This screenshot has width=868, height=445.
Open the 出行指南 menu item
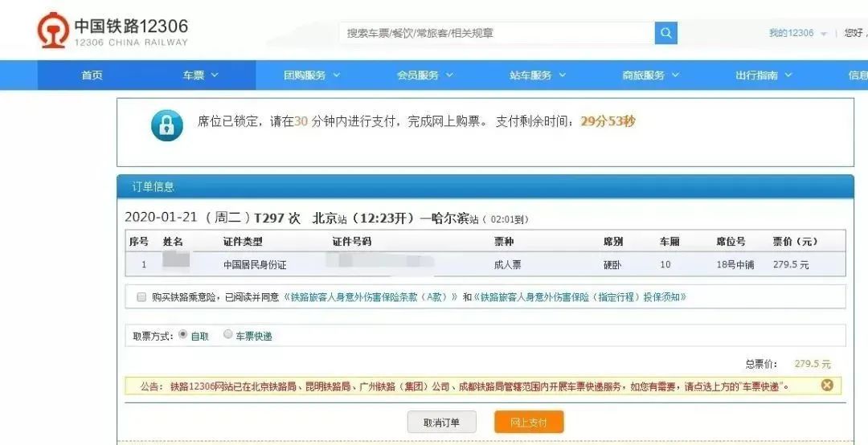(x=764, y=76)
